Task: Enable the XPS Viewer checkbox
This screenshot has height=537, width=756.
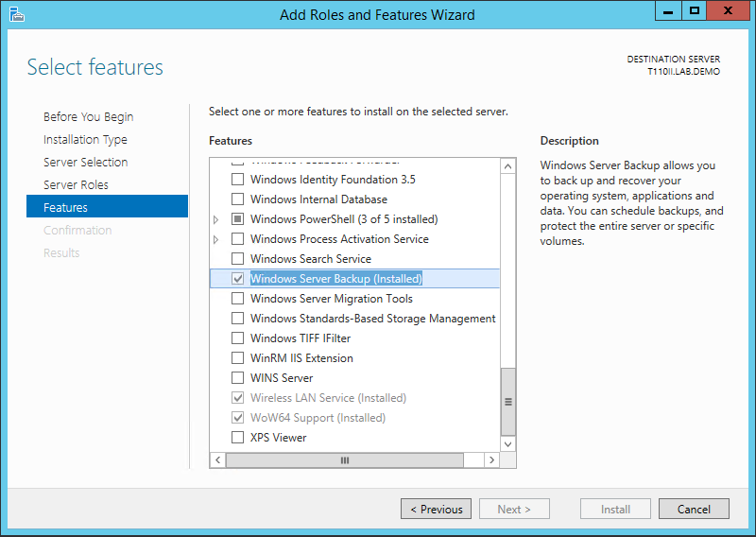Action: click(x=238, y=438)
